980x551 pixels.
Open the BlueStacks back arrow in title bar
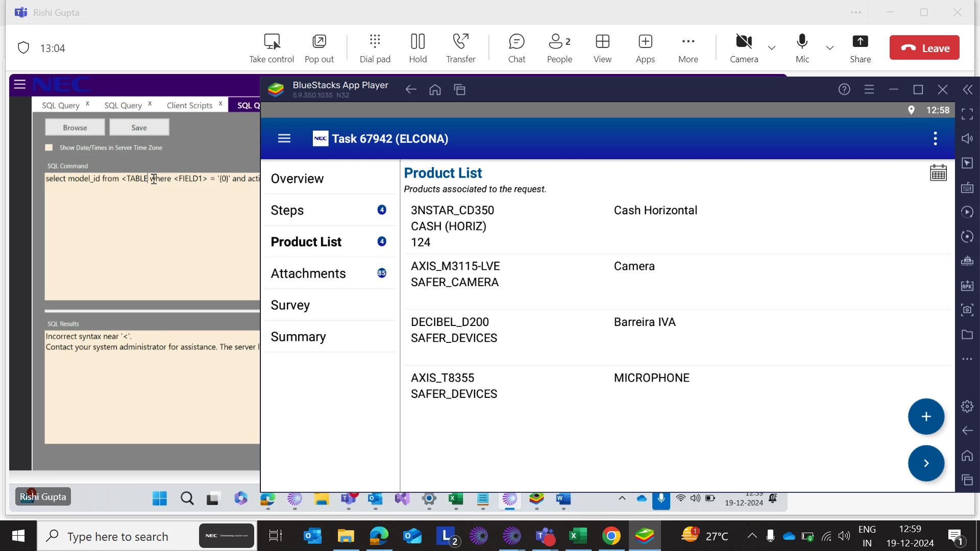410,90
